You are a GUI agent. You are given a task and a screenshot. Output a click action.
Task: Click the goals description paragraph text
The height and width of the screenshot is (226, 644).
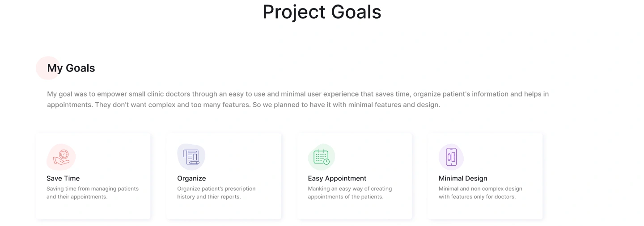(x=297, y=100)
